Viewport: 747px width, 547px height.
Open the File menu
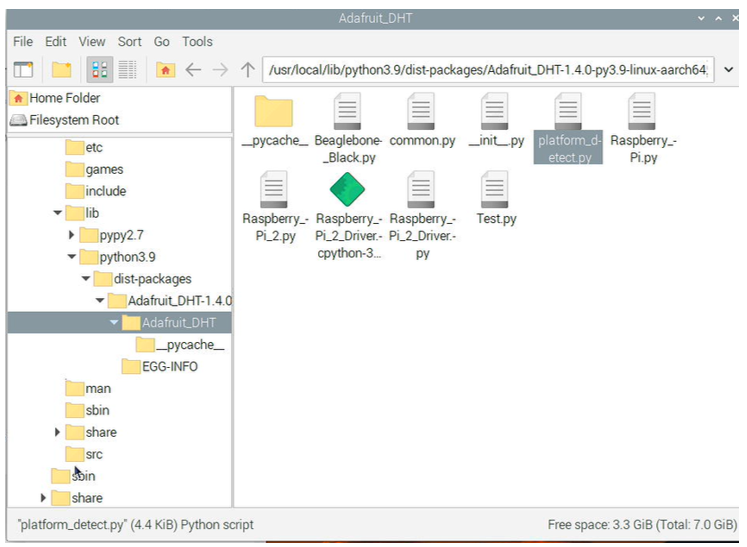click(x=23, y=42)
